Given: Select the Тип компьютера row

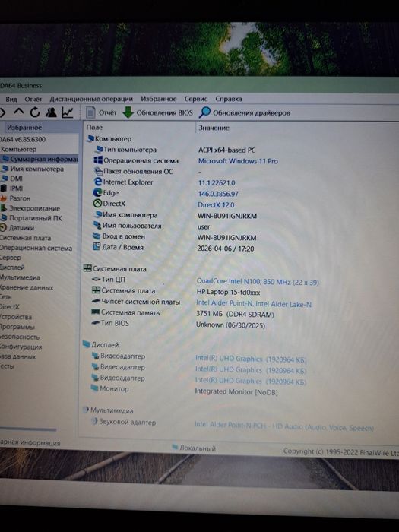Looking at the screenshot, I should pyautogui.click(x=175, y=150).
